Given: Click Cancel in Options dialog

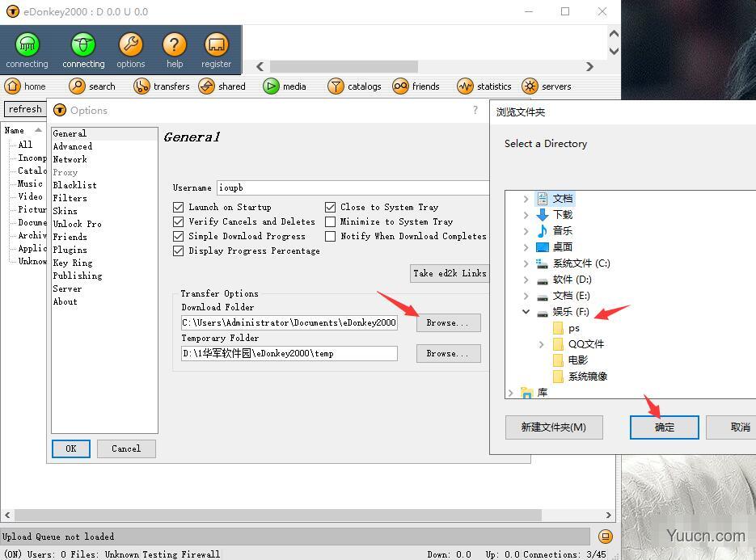Looking at the screenshot, I should coord(126,448).
